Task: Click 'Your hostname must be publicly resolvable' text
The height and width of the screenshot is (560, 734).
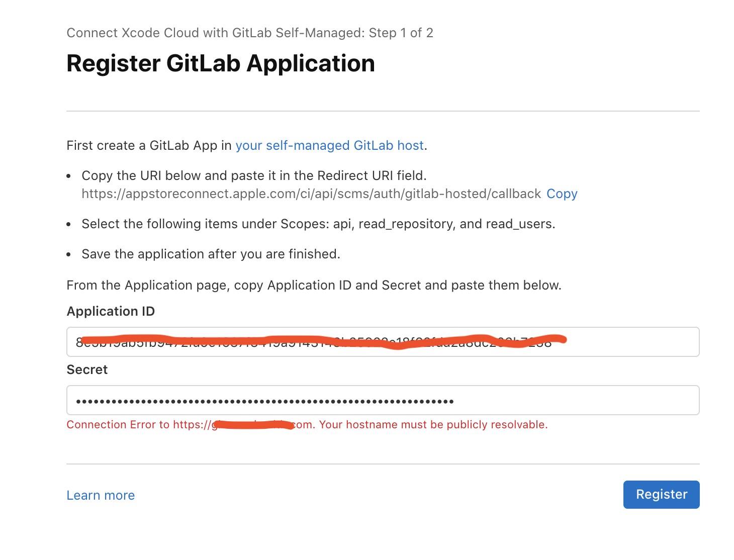Action: [433, 425]
